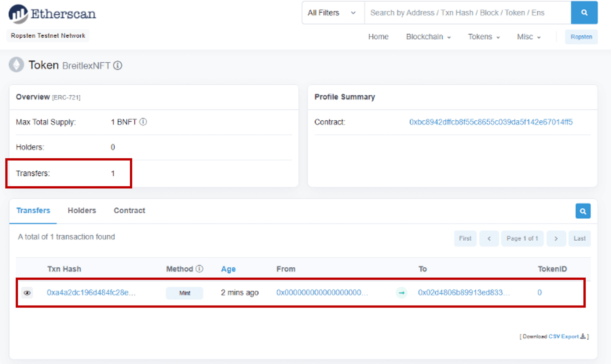
Task: Click the CSV Export link
Action: 564,336
